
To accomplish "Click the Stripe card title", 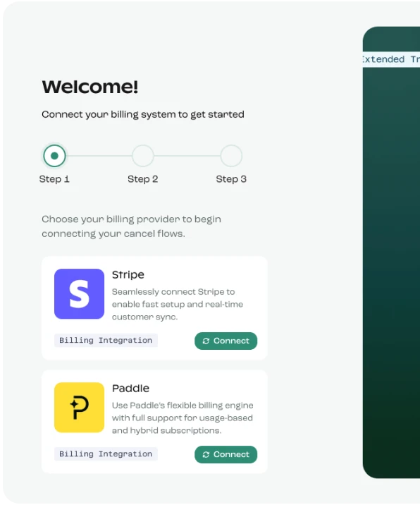I will [x=128, y=275].
